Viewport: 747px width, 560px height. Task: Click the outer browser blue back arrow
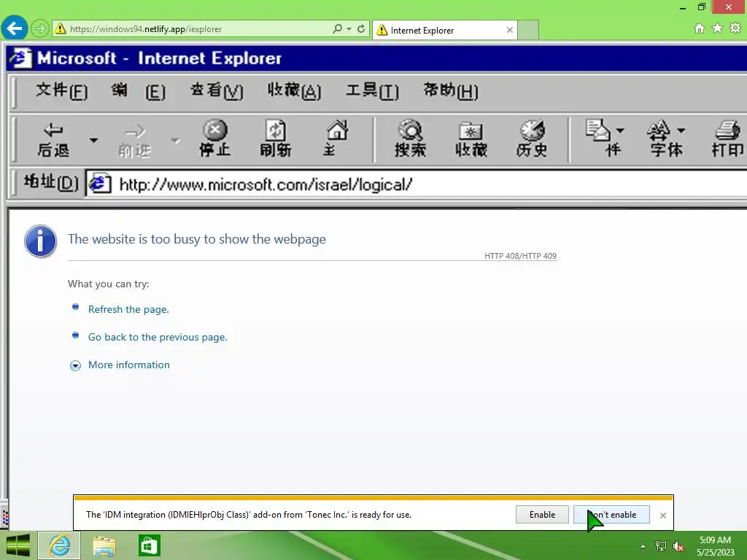pyautogui.click(x=15, y=28)
